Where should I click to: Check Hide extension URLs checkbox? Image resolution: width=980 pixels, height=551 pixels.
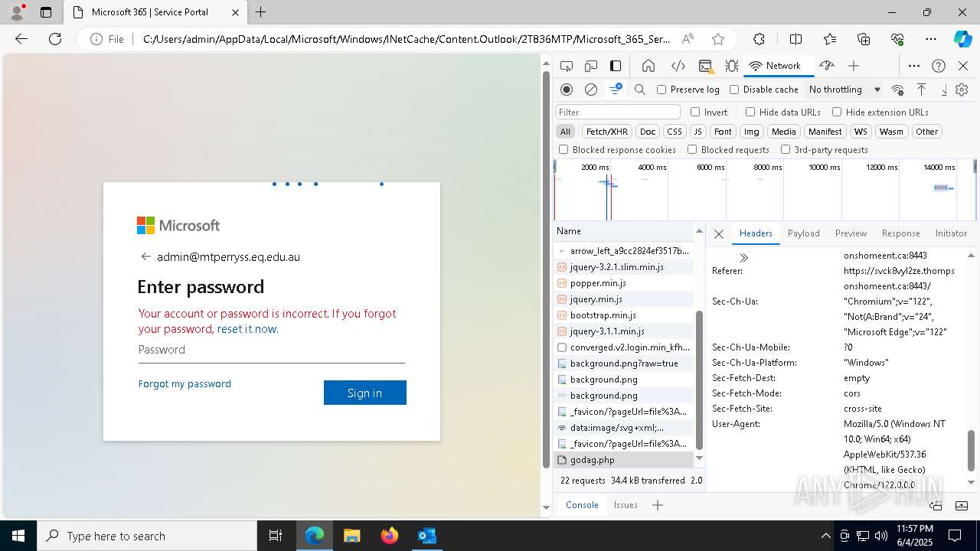(837, 112)
